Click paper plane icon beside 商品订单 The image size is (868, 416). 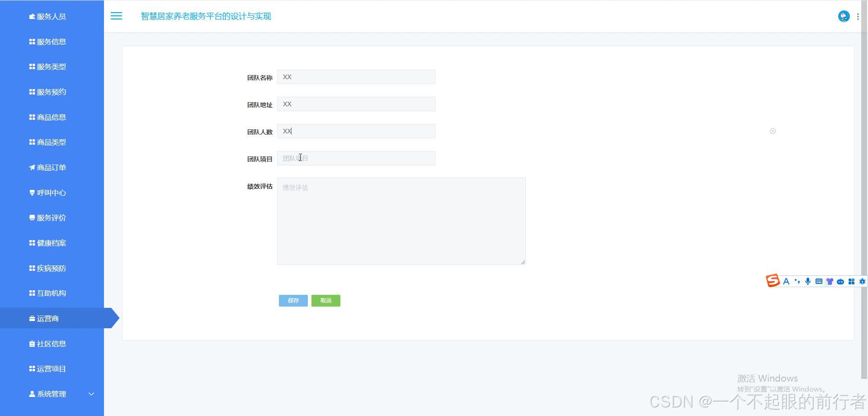click(x=32, y=167)
